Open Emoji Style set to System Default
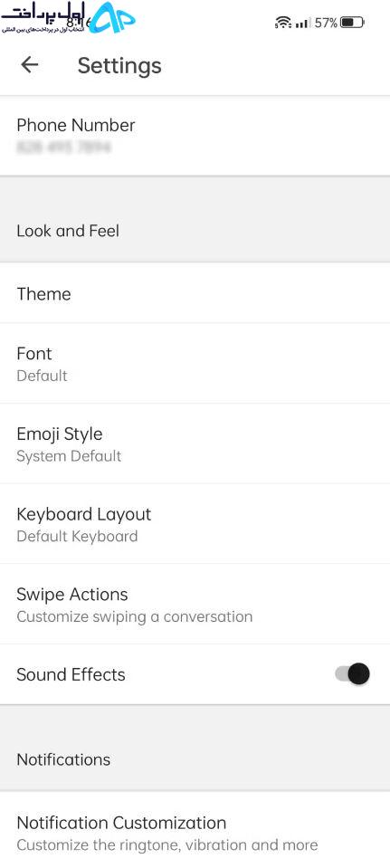Viewport: 390px width, 868px height. pyautogui.click(x=195, y=444)
